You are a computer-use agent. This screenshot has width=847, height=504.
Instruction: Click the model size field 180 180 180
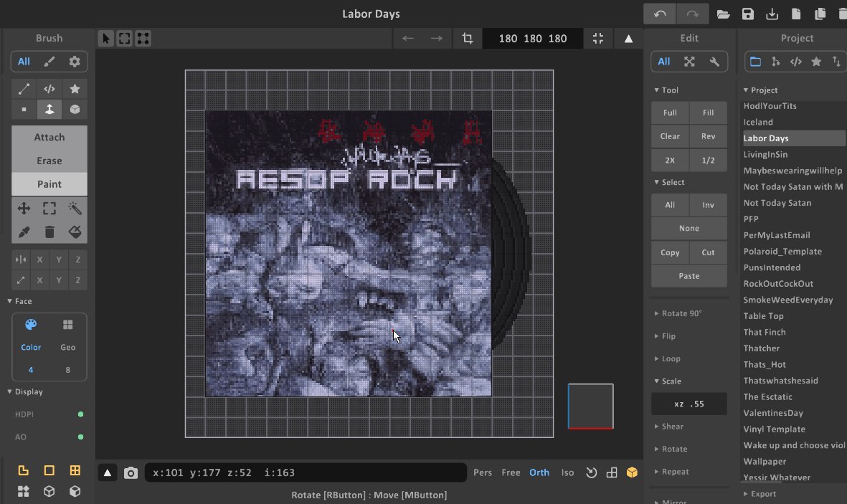tap(533, 38)
